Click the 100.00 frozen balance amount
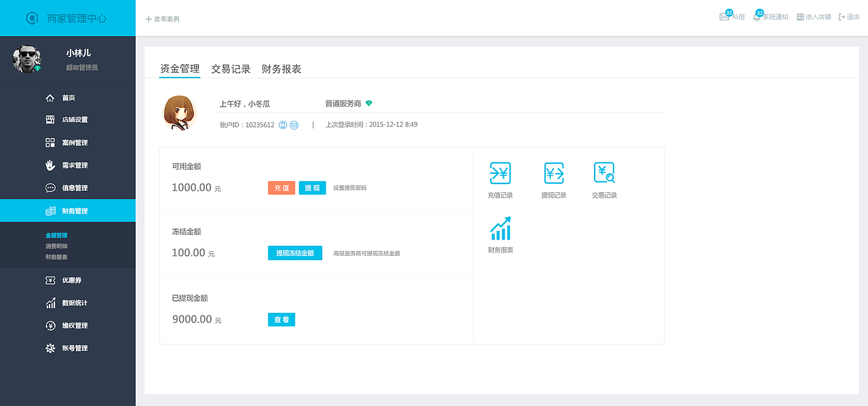 click(x=189, y=253)
